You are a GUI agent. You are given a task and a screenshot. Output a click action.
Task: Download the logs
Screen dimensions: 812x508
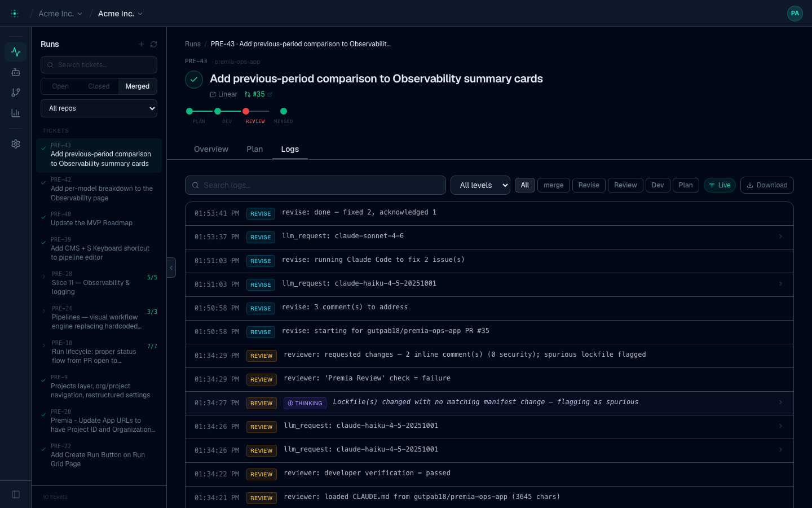[767, 185]
